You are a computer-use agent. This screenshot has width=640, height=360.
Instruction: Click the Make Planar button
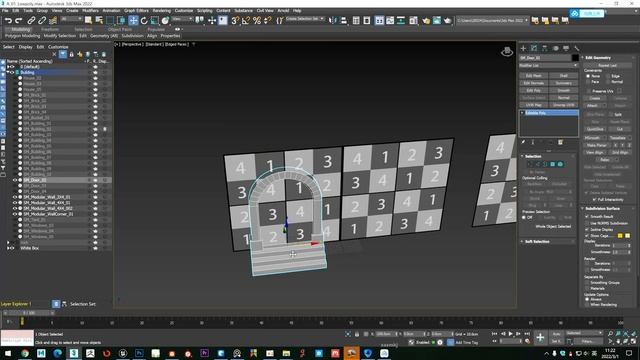tap(596, 145)
